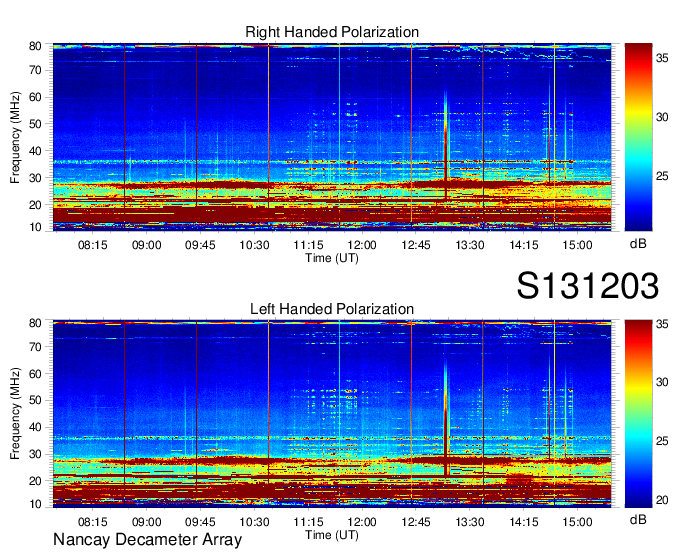Click the 09:00 time tick under Left Handed plot

click(147, 522)
